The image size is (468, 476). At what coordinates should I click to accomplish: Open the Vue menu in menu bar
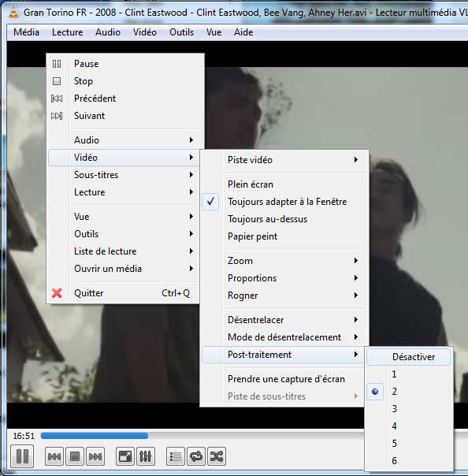[x=214, y=32]
